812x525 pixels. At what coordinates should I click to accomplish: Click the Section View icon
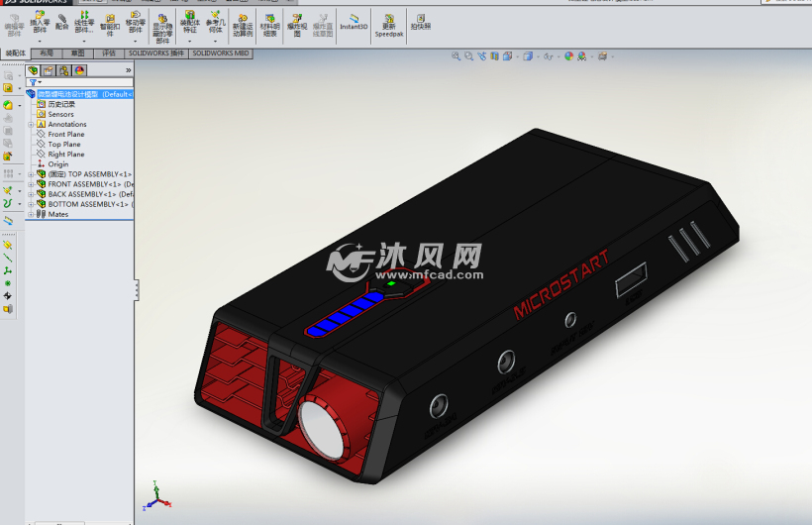tap(494, 56)
